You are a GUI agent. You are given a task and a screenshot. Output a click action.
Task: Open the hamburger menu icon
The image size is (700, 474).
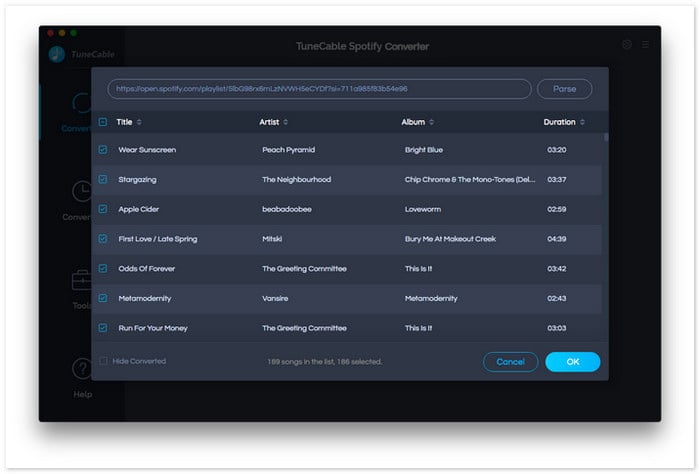pos(645,44)
